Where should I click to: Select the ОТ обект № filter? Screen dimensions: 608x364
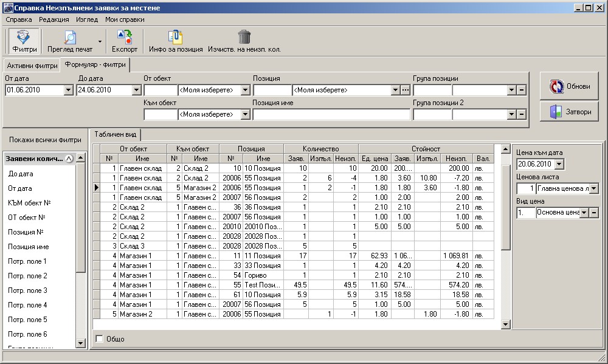27,218
